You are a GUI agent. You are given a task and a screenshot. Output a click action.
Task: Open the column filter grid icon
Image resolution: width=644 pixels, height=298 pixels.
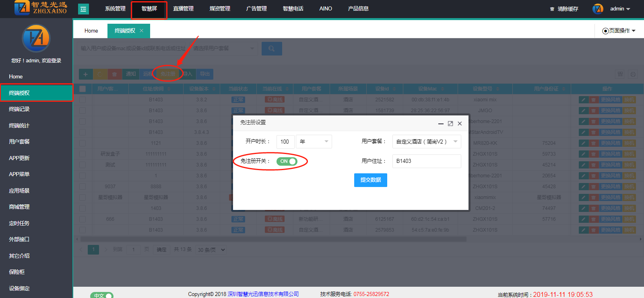pos(620,74)
